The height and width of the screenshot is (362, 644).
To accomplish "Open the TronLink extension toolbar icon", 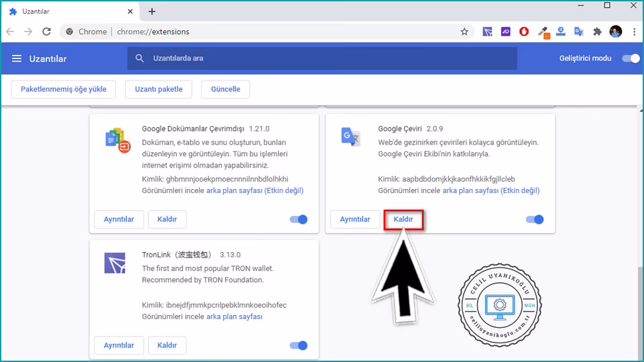I will point(487,32).
